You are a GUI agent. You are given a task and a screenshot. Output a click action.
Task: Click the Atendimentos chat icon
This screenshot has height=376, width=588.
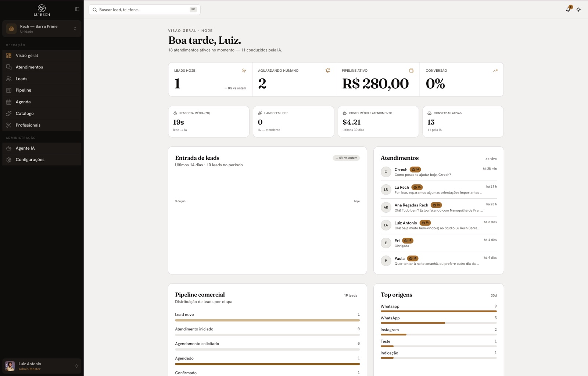click(9, 67)
